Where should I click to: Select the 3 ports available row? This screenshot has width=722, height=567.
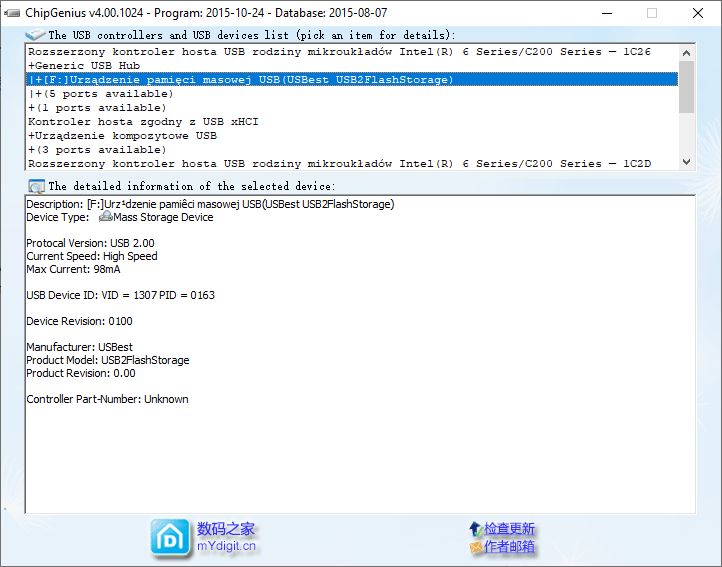pyautogui.click(x=352, y=150)
